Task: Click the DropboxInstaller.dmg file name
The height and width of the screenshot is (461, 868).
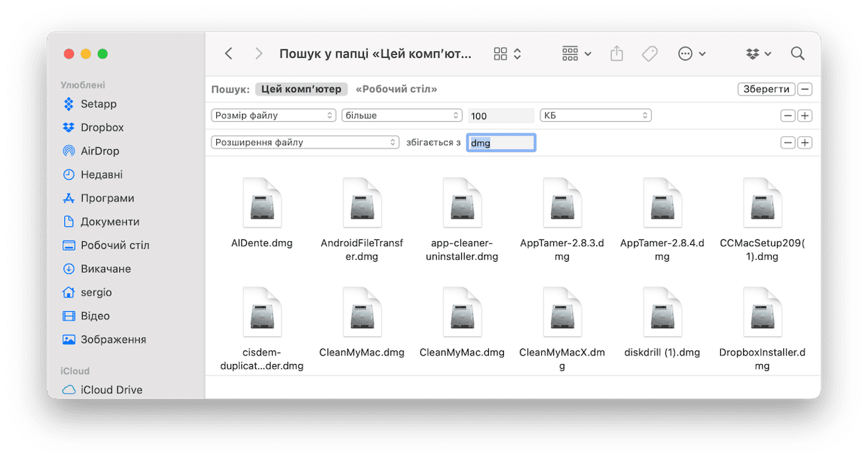Action: tap(762, 359)
